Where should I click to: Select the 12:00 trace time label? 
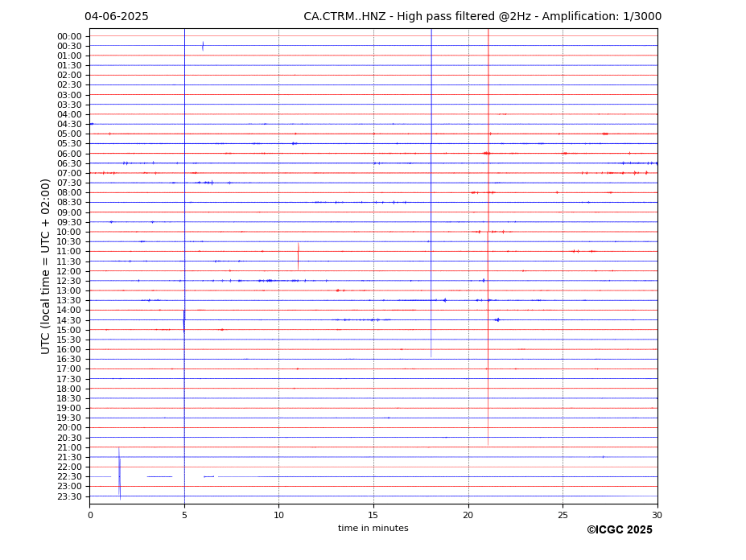click(69, 271)
